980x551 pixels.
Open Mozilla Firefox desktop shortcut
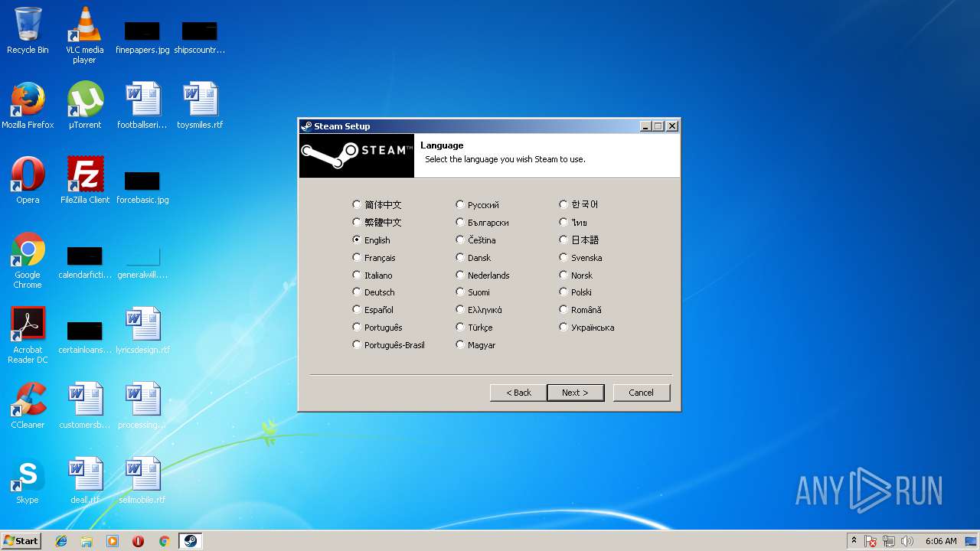coord(28,106)
